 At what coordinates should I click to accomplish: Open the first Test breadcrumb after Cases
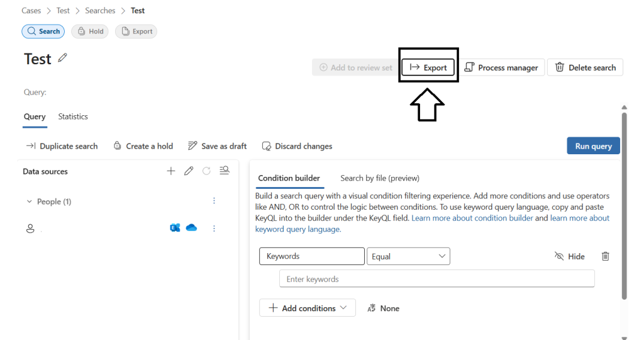[63, 11]
